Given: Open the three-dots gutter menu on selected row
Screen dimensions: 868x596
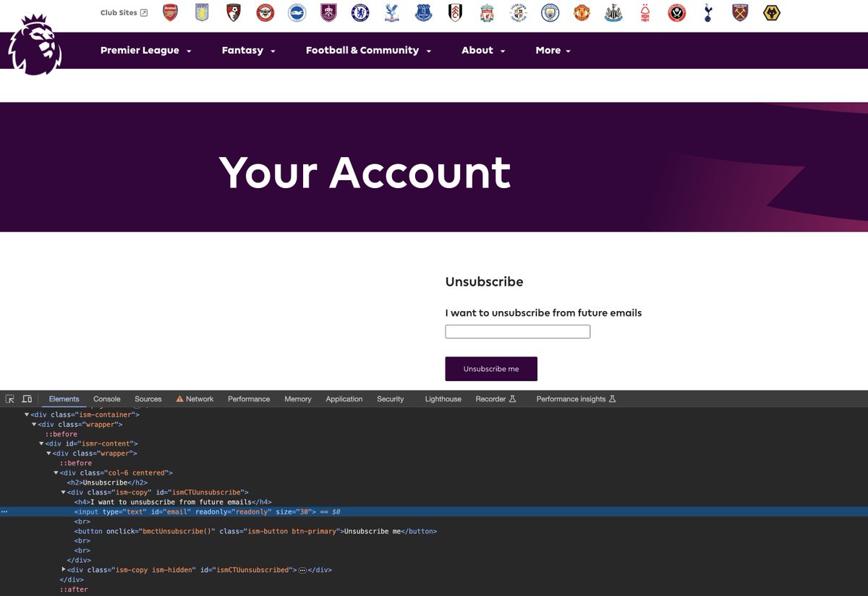Looking at the screenshot, I should [x=4, y=511].
